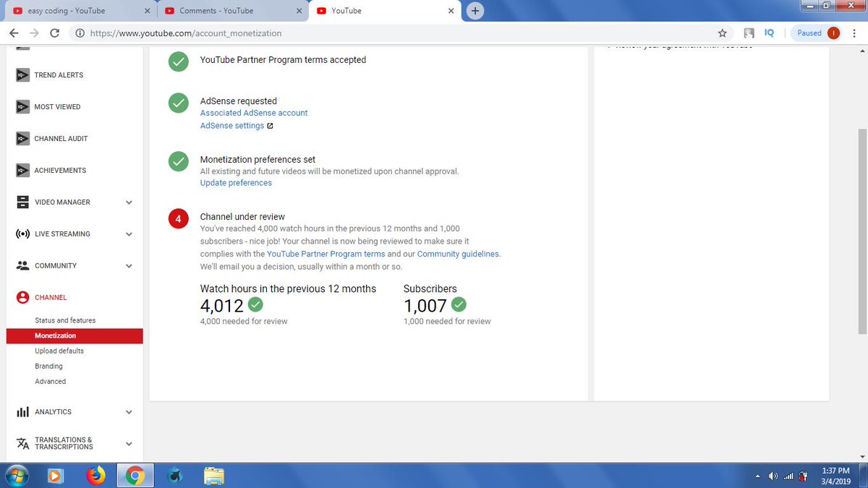Click the Video Manager icon
Image resolution: width=868 pixels, height=488 pixels.
(22, 202)
